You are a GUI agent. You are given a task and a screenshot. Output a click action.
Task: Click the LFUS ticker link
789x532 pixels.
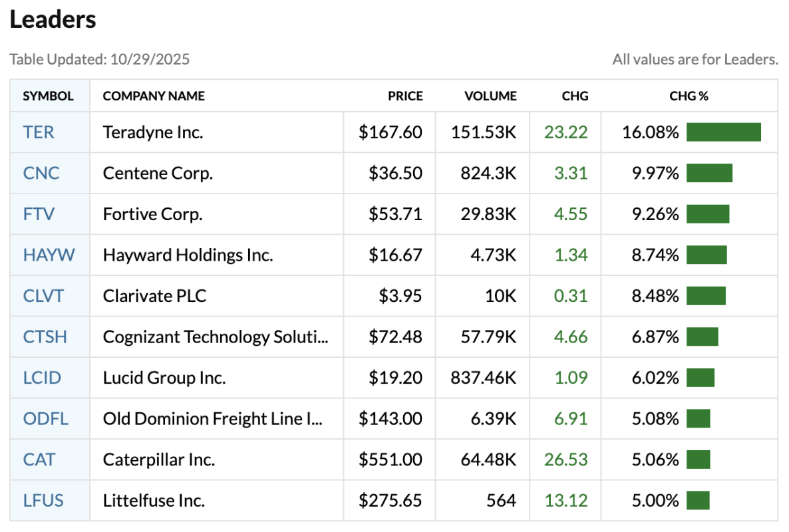tap(44, 501)
